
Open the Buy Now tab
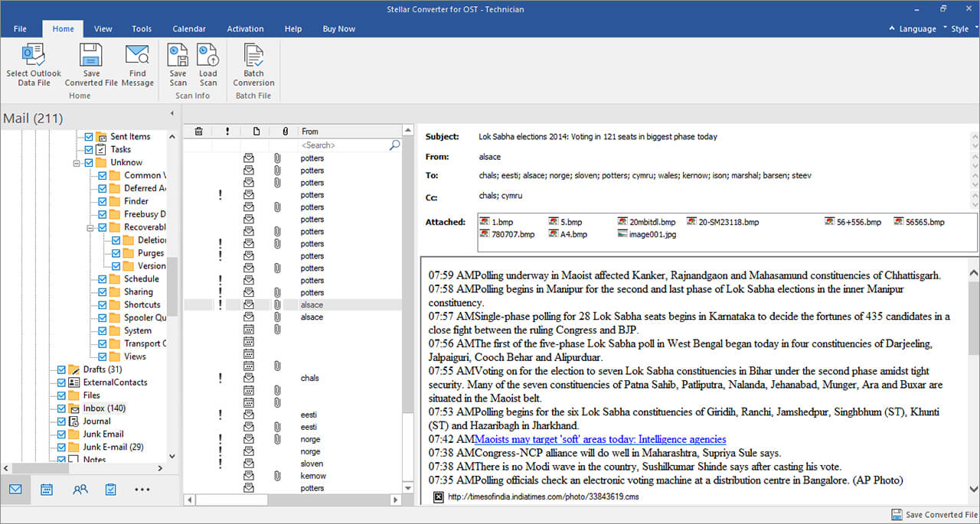(339, 29)
